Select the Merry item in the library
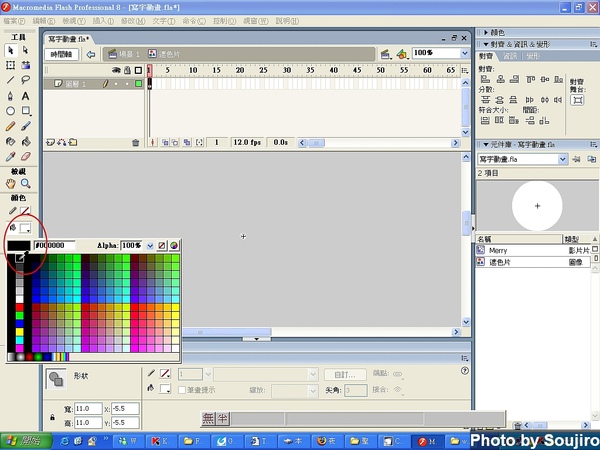The width and height of the screenshot is (600, 450). 499,250
